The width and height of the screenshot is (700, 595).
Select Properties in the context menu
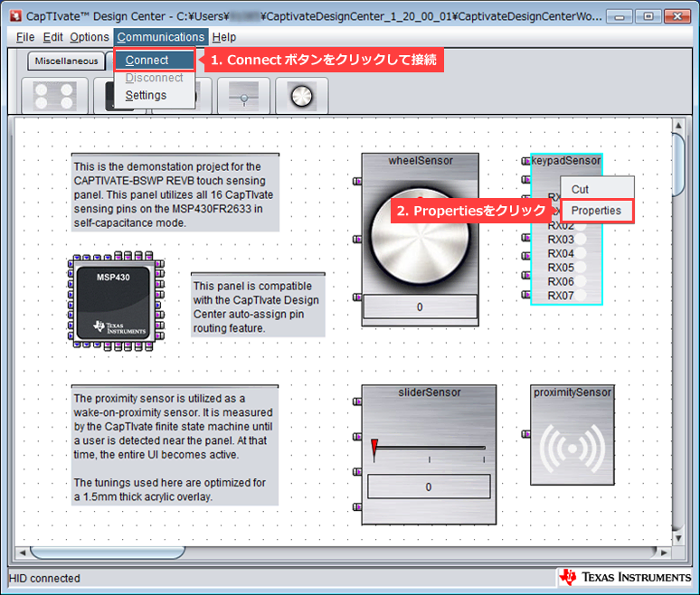click(597, 211)
